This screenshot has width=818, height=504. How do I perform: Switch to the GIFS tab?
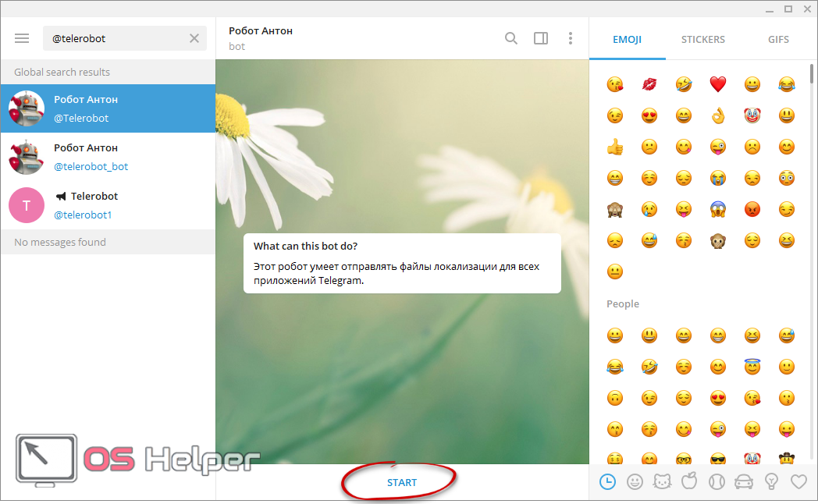778,39
